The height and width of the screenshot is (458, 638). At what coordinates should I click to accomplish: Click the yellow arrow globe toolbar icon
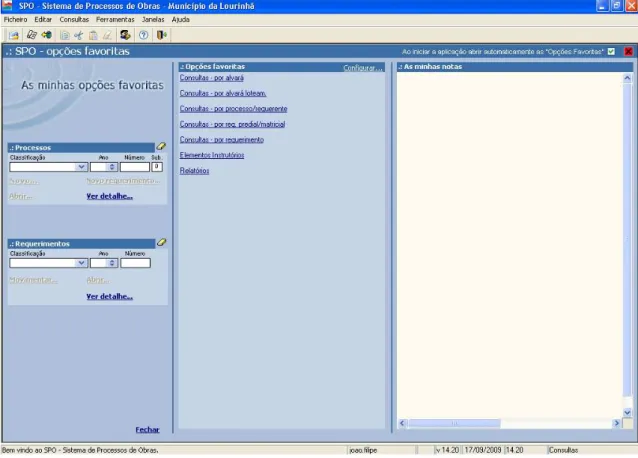[47, 35]
